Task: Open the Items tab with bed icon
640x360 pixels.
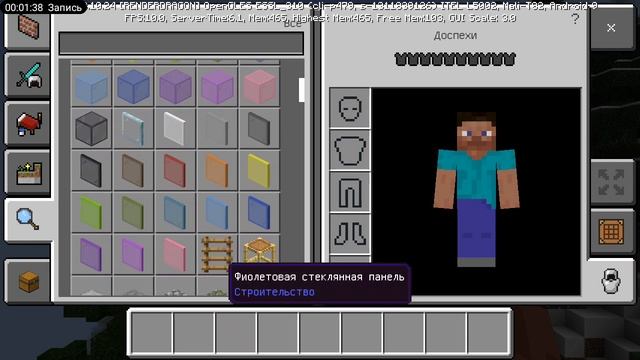Action: pos(28,124)
